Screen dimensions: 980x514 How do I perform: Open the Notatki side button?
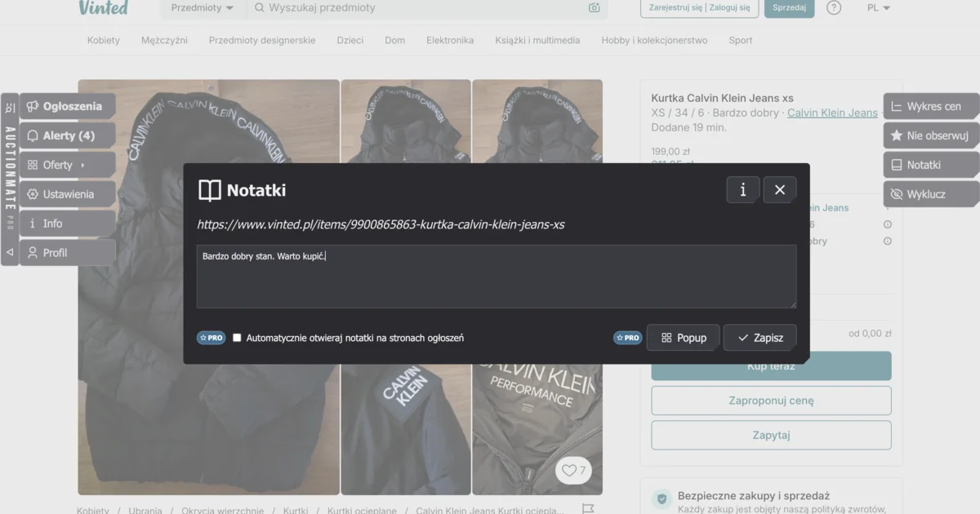(x=932, y=165)
